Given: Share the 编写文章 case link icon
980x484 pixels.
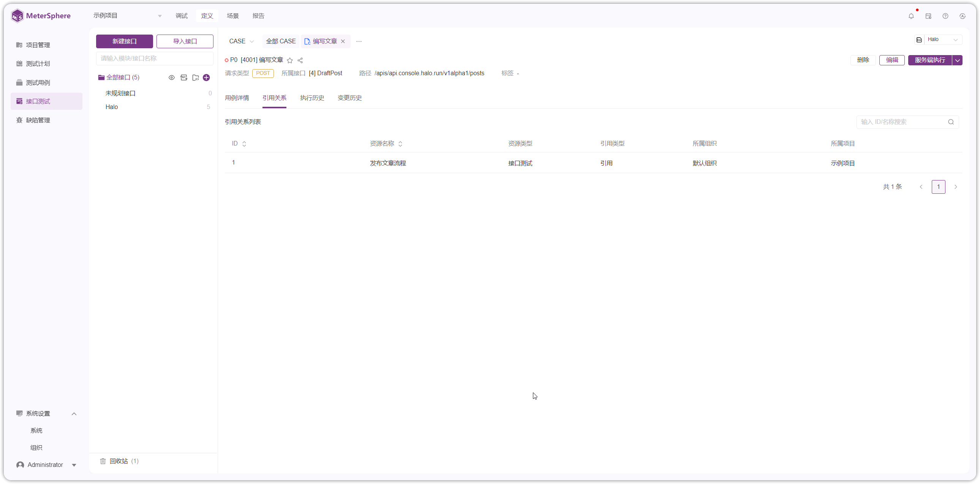Looking at the screenshot, I should (x=300, y=60).
